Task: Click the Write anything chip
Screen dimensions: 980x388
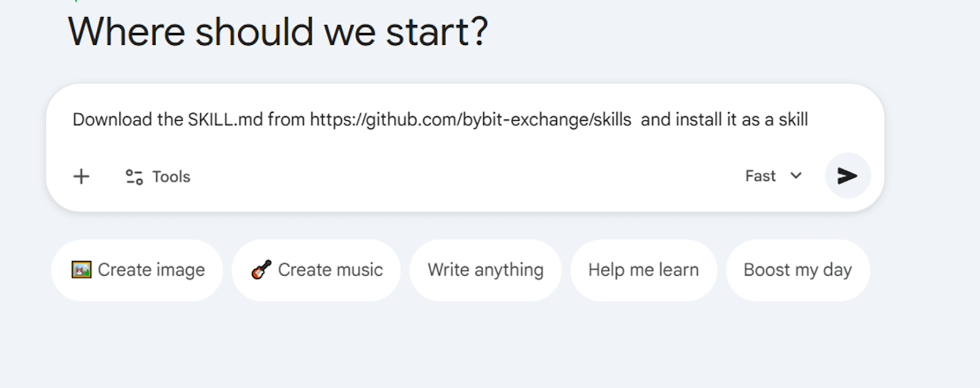Action: tap(485, 270)
